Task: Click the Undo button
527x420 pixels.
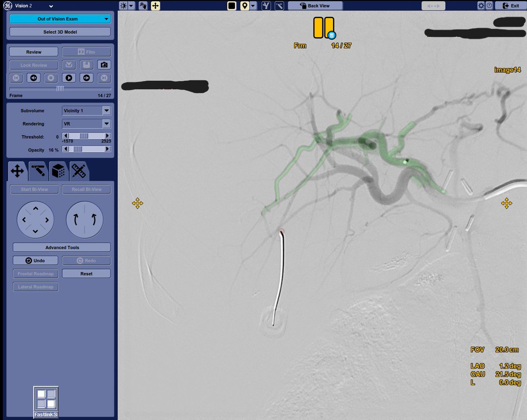Action: (36, 261)
